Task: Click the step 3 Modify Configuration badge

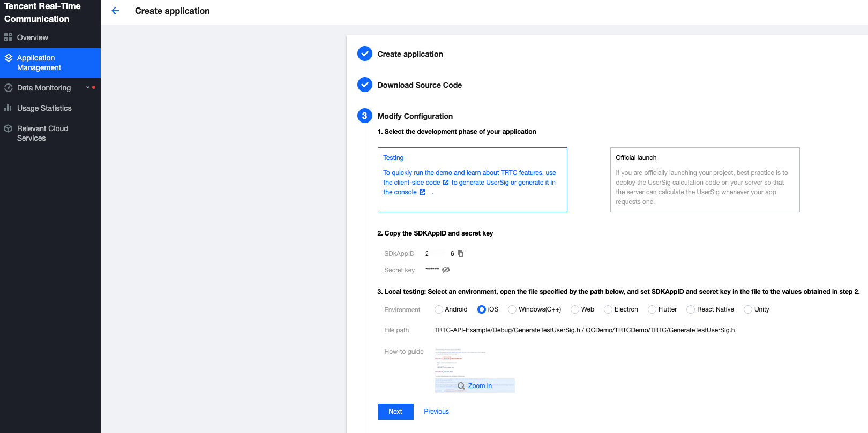Action: (x=365, y=116)
